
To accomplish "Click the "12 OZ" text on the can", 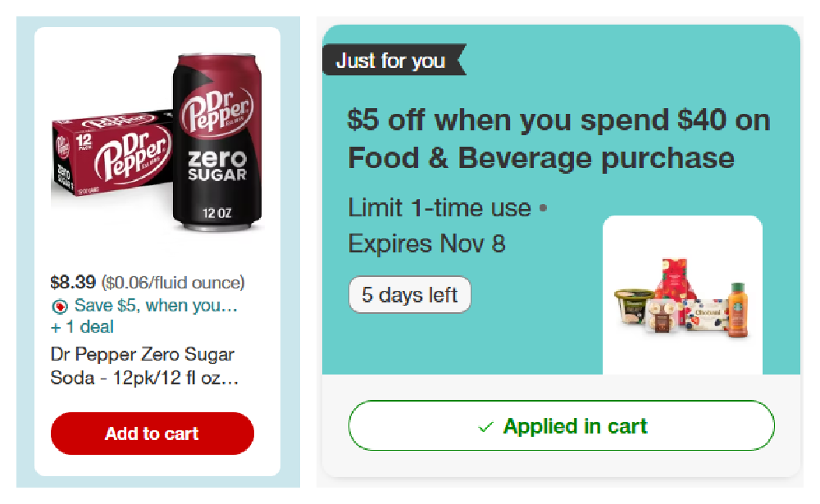I will tap(218, 214).
